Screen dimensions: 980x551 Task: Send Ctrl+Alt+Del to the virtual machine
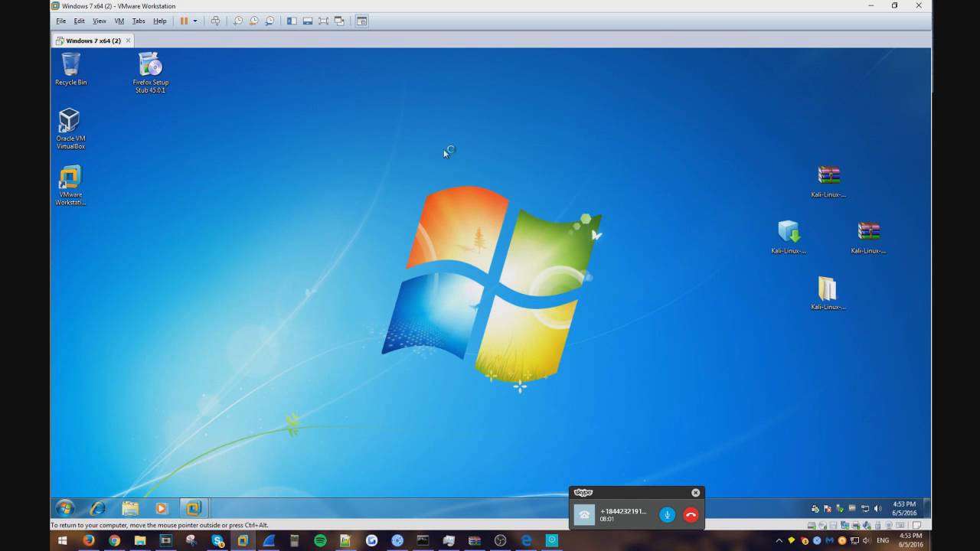tap(215, 21)
